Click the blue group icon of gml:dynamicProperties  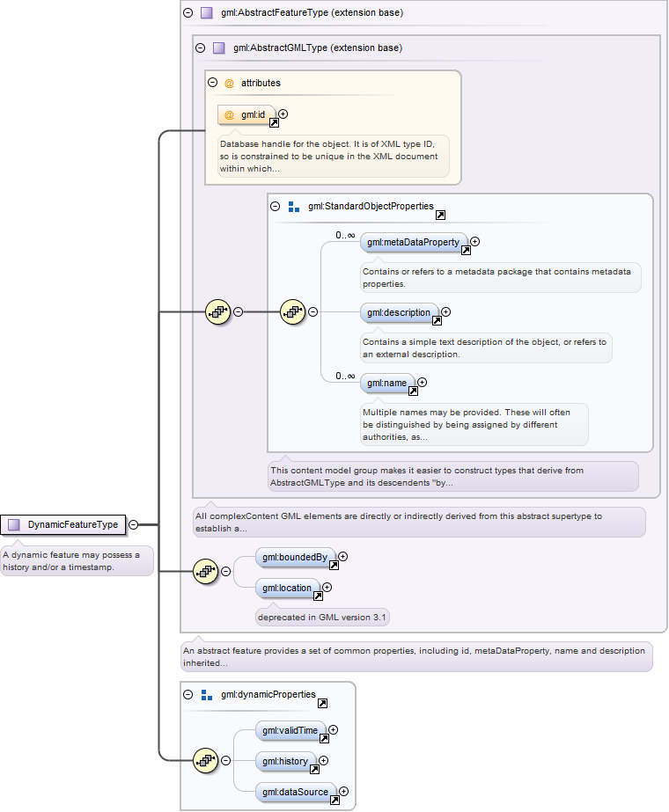pyautogui.click(x=207, y=695)
